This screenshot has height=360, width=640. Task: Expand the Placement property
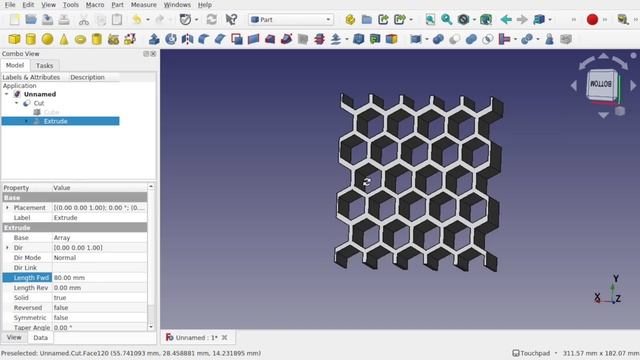(x=7, y=208)
